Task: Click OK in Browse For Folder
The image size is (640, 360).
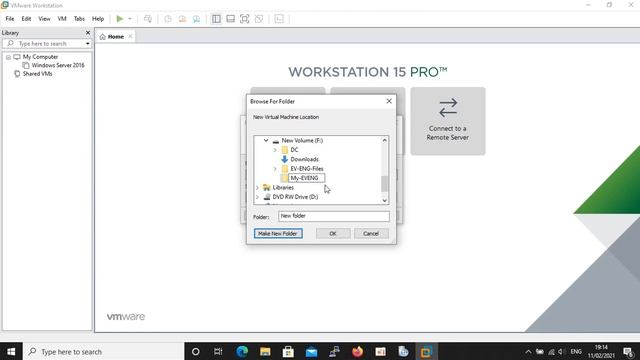Action: [x=333, y=233]
